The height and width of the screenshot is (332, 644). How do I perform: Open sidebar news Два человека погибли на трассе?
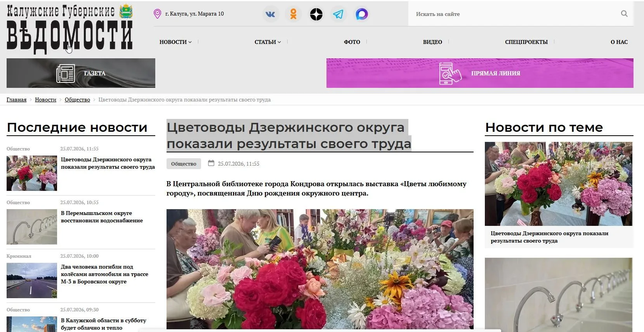coord(104,274)
